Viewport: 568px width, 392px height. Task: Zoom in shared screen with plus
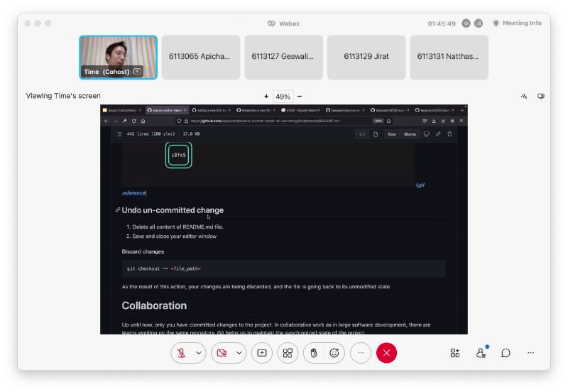[266, 97]
